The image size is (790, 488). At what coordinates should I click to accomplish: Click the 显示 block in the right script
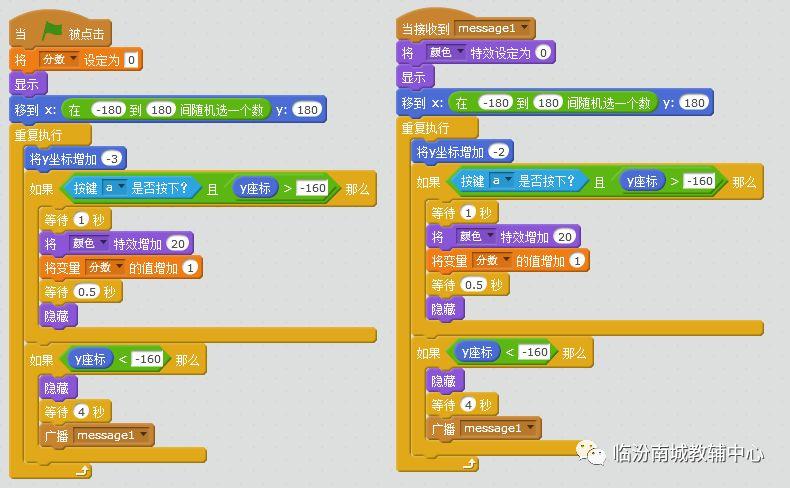(x=415, y=77)
